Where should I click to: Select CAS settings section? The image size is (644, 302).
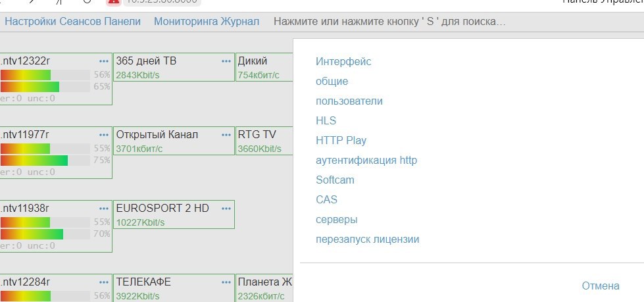click(326, 200)
